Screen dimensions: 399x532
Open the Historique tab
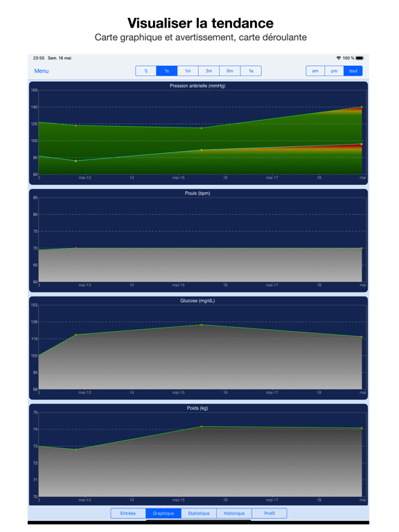(x=234, y=513)
